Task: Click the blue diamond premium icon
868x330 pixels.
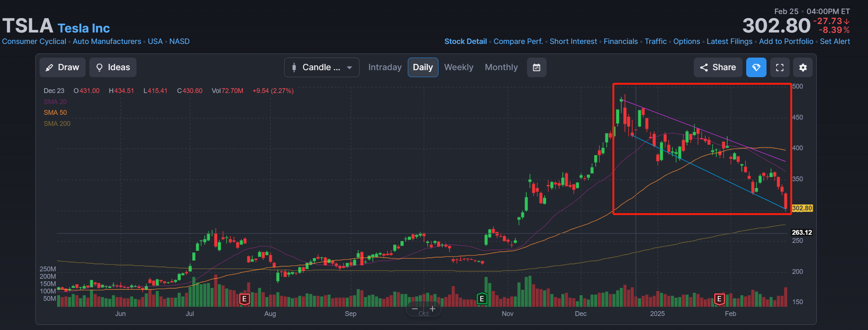Action: [756, 67]
